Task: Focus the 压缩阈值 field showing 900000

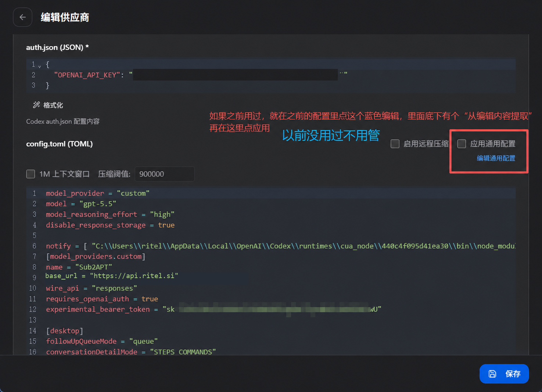Action: (x=165, y=174)
